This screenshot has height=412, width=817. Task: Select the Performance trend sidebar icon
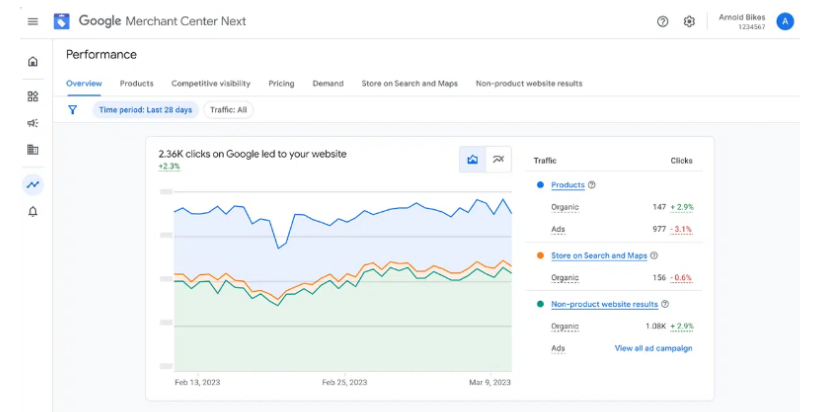[x=33, y=184]
